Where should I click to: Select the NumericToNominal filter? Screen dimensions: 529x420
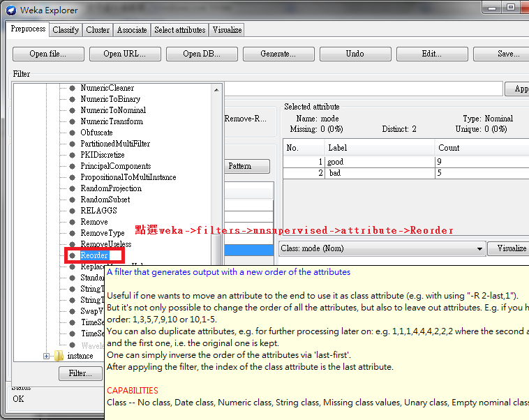(113, 110)
